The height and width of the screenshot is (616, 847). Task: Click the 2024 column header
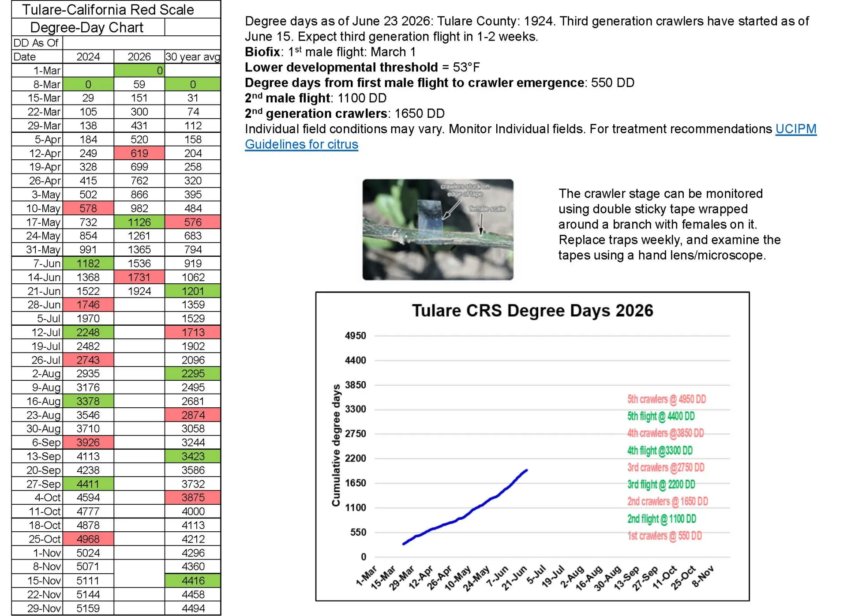click(88, 56)
